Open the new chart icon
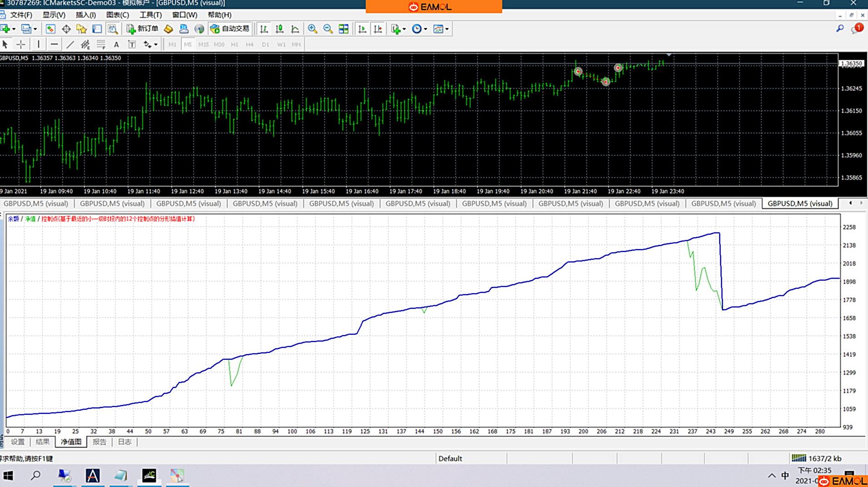 [x=5, y=29]
